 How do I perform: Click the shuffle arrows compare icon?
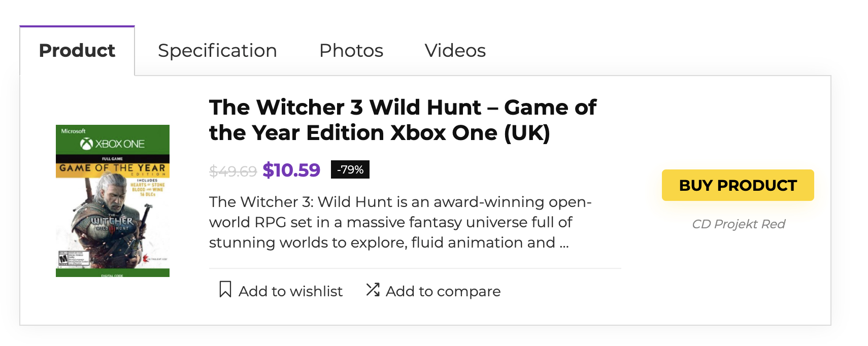pyautogui.click(x=373, y=290)
